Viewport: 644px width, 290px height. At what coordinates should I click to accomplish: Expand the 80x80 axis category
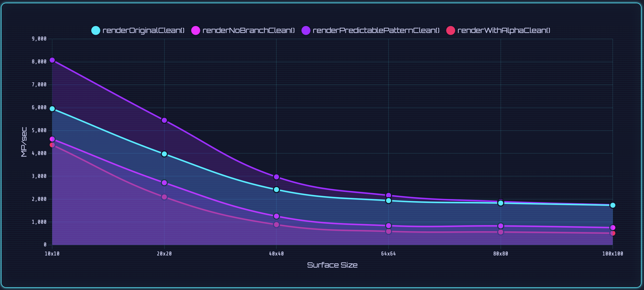[x=500, y=254]
